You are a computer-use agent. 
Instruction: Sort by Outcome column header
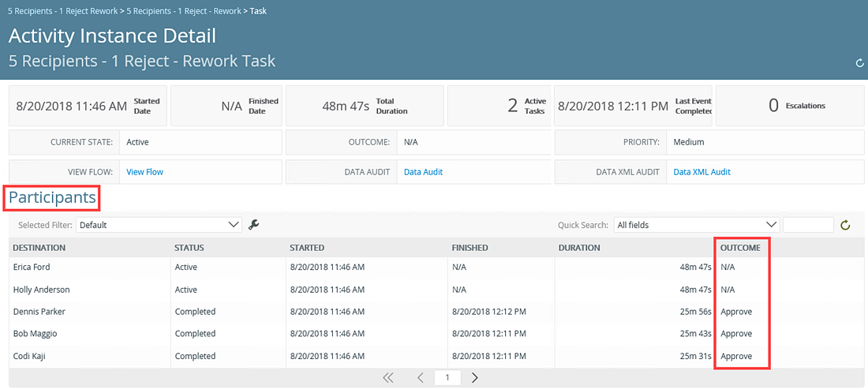pos(740,248)
